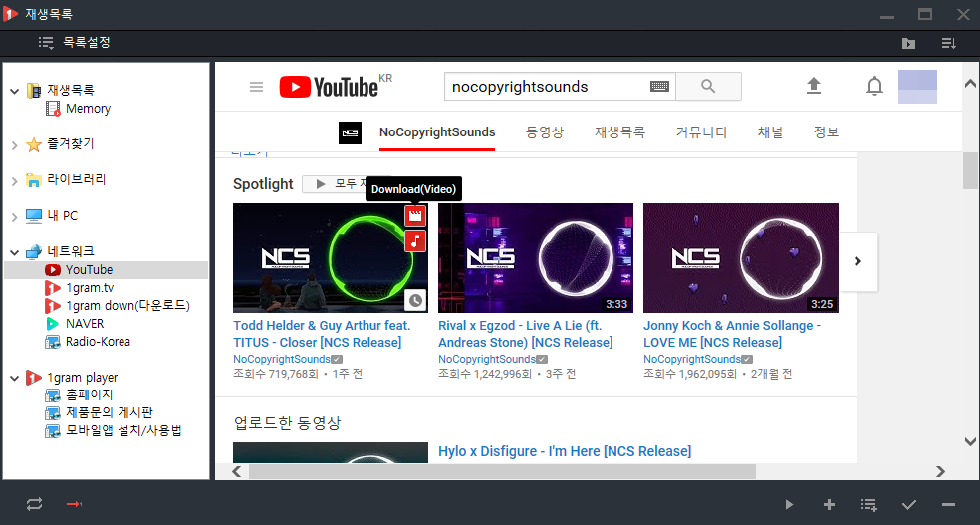Click the 즐겨찾기 star icon
The image size is (980, 525).
34,145
